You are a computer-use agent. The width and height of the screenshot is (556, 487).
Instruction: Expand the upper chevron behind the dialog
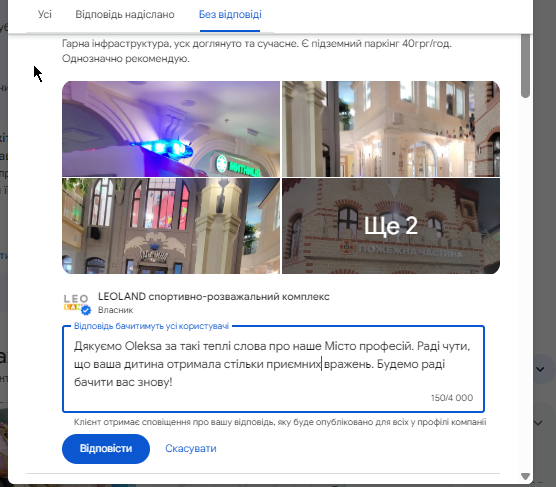coord(540,369)
